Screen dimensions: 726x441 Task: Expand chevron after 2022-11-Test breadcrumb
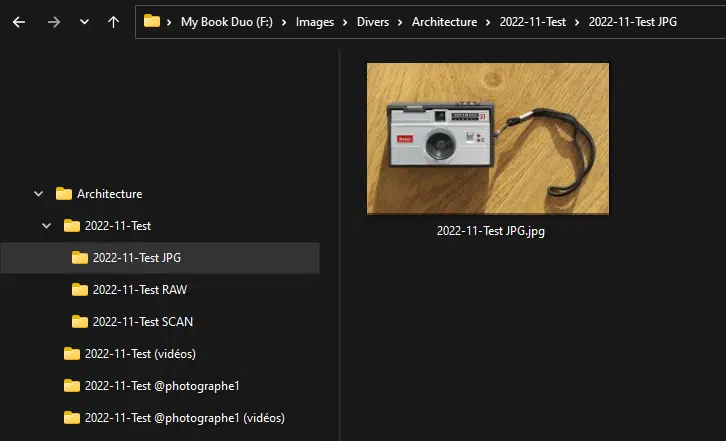[x=577, y=22]
